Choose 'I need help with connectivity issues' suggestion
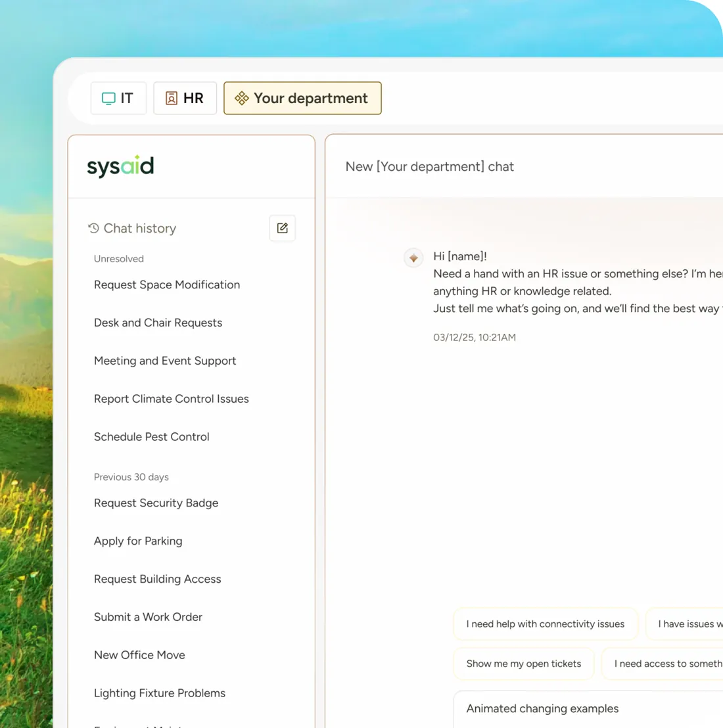 click(x=545, y=624)
